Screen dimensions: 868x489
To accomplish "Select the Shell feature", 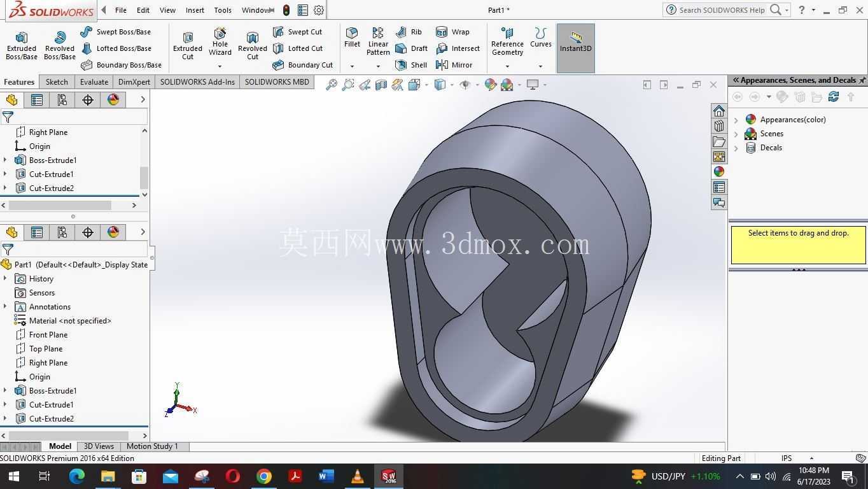I will (411, 65).
